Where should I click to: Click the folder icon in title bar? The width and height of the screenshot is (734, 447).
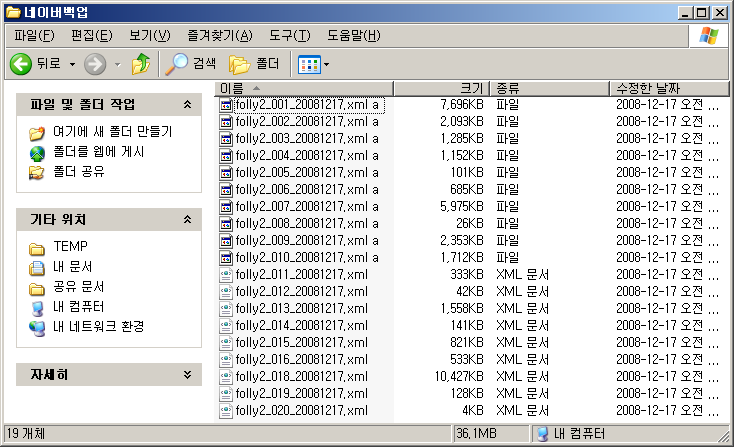pyautogui.click(x=13, y=12)
